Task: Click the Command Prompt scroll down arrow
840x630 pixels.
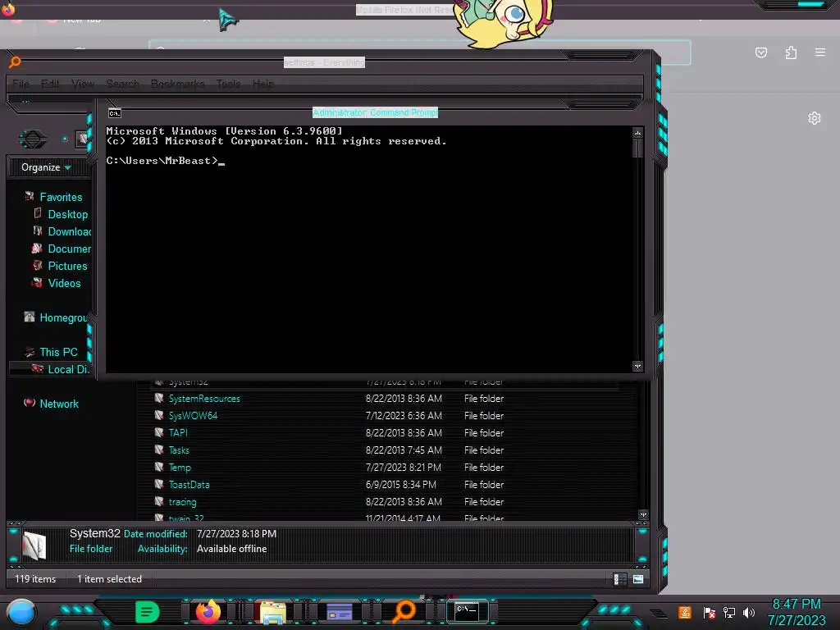Action: (637, 367)
